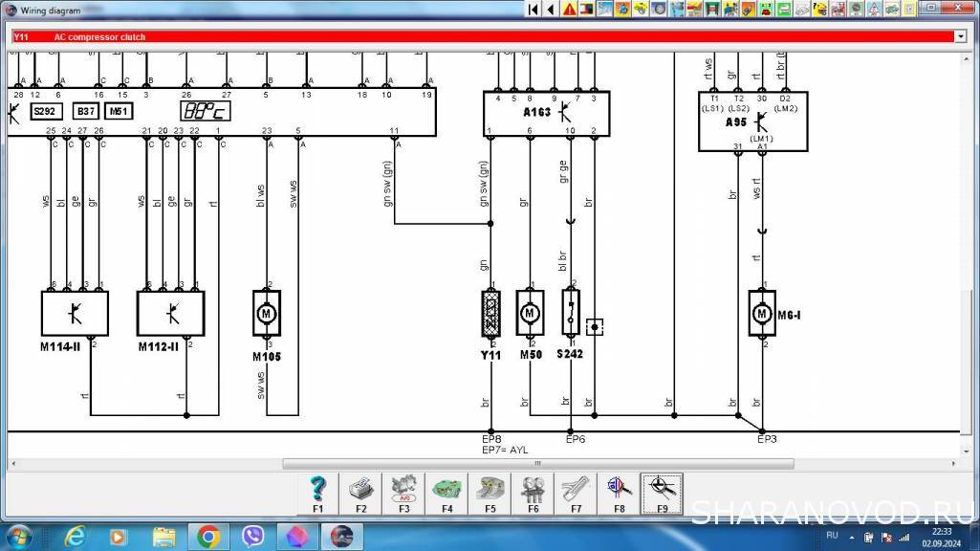
Task: Select the Y11 clutch symbol in diagram
Action: (490, 313)
